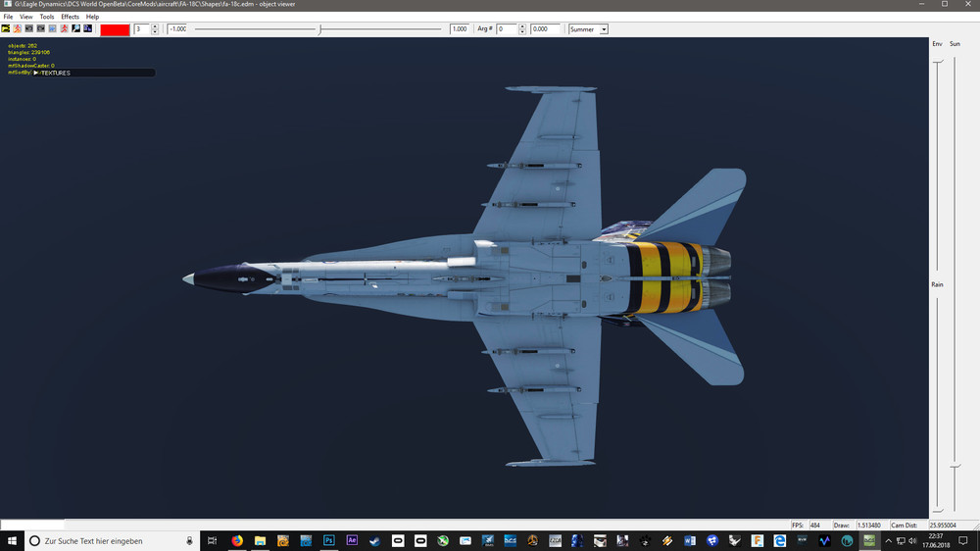Open Microsoft Edge from the taskbar
Image resolution: width=980 pixels, height=551 pixels.
(779, 541)
